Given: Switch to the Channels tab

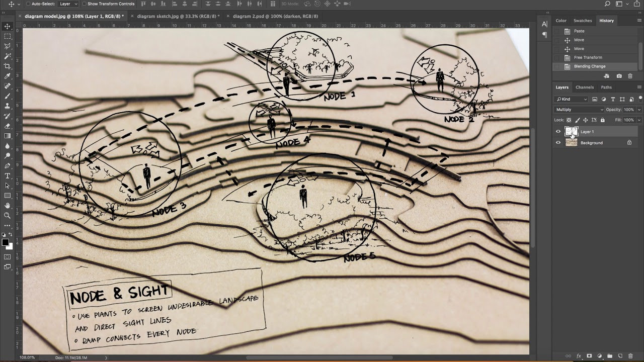Looking at the screenshot, I should click(x=584, y=87).
